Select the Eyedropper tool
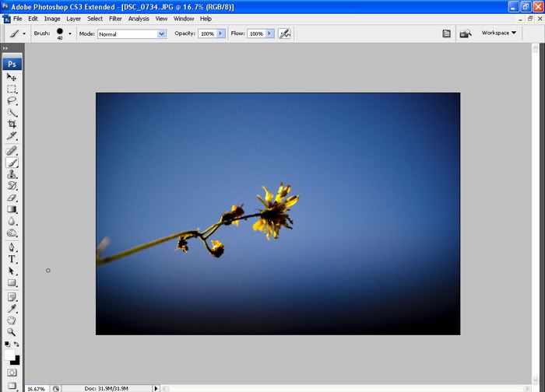Image resolution: width=545 pixels, height=392 pixels. (x=12, y=309)
